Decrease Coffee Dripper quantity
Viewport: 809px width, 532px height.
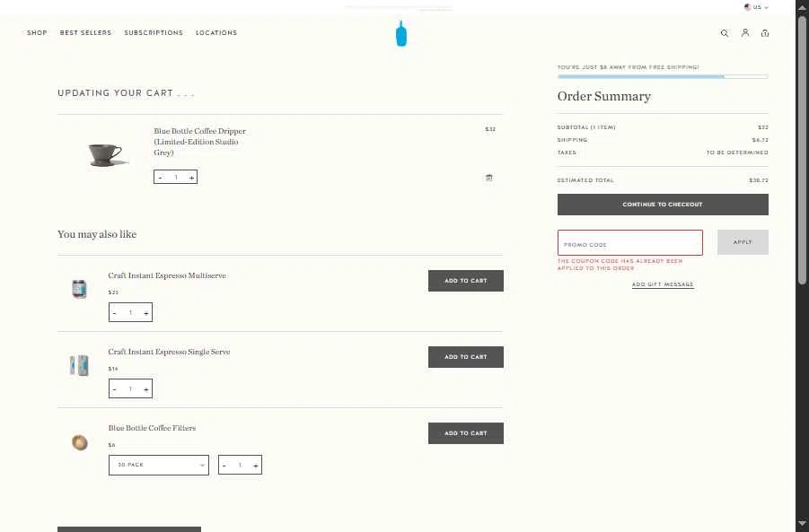(161, 178)
